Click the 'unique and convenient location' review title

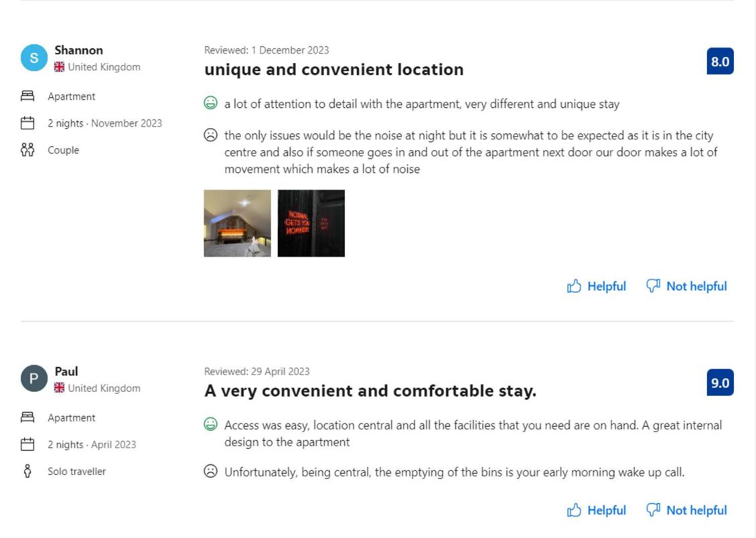[x=333, y=70]
